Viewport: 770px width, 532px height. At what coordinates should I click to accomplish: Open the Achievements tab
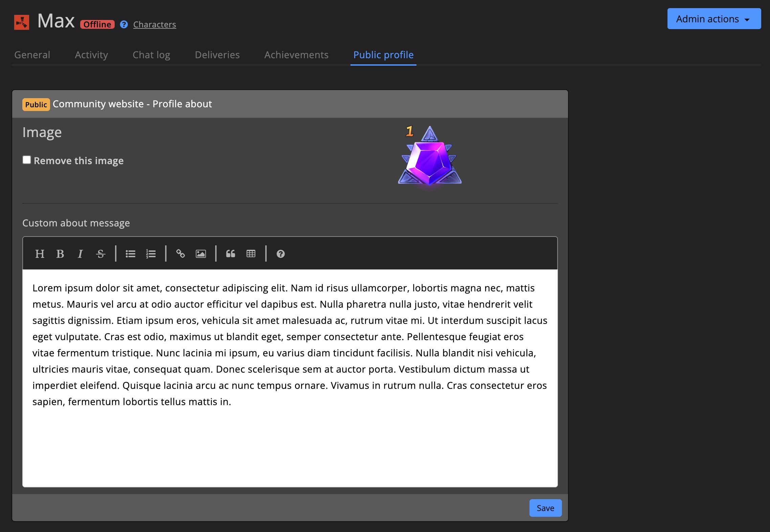pos(296,55)
